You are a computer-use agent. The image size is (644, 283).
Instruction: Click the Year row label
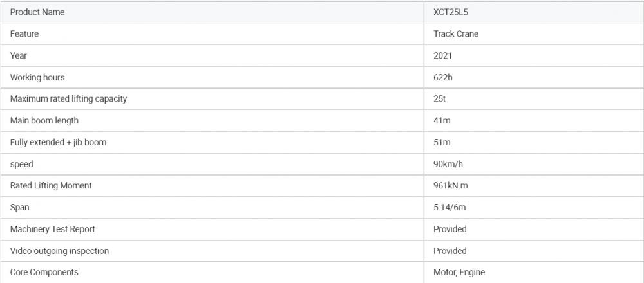point(18,56)
